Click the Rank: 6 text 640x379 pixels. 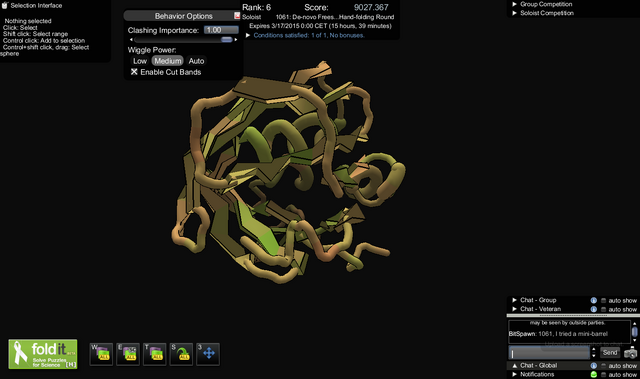(x=256, y=7)
